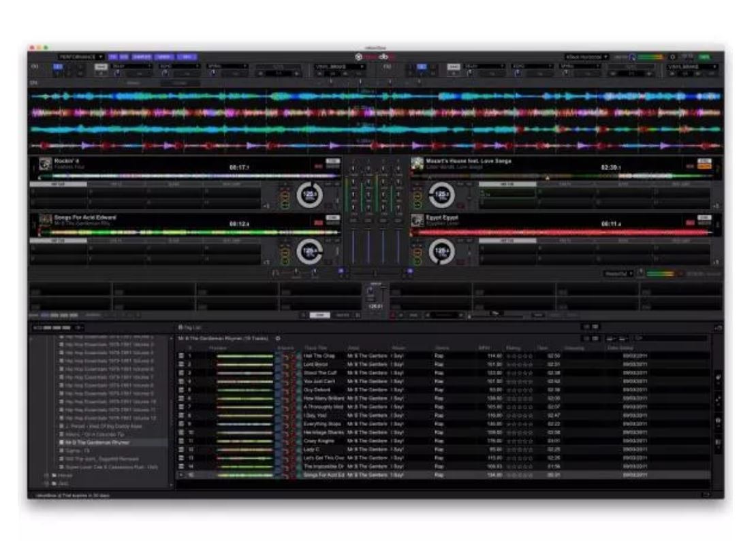Sort by the Track Title column header
This screenshot has width=756, height=541.
click(315, 348)
